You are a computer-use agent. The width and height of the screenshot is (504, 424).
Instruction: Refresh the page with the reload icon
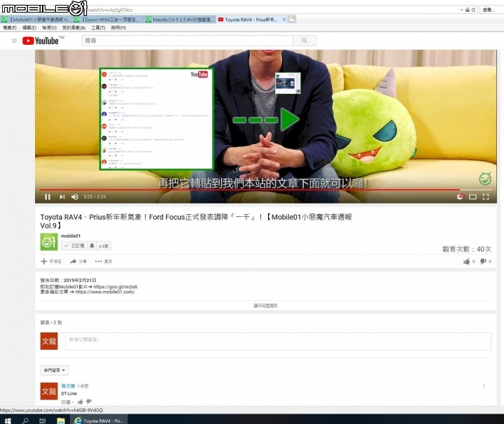coord(473,10)
